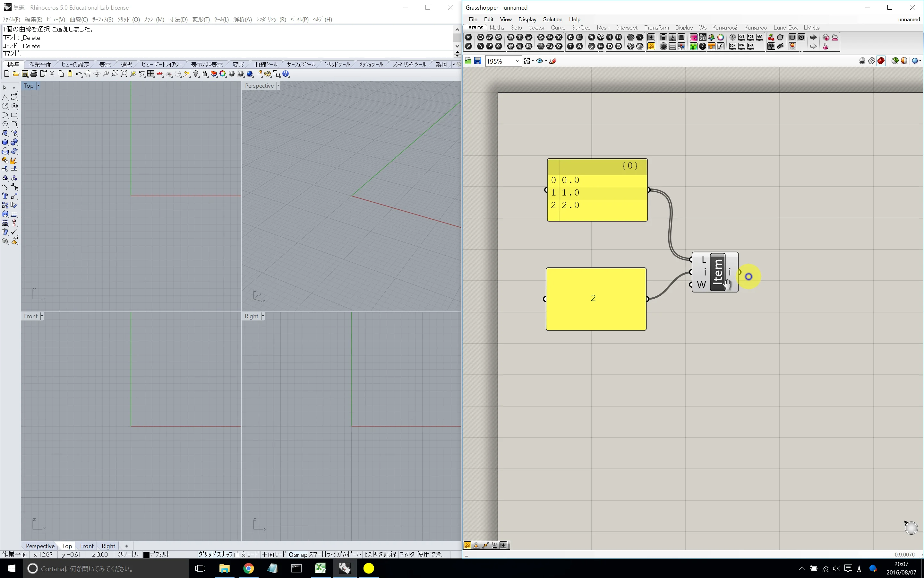Click the cherry icon in Grasshopper Util group

click(x=771, y=38)
